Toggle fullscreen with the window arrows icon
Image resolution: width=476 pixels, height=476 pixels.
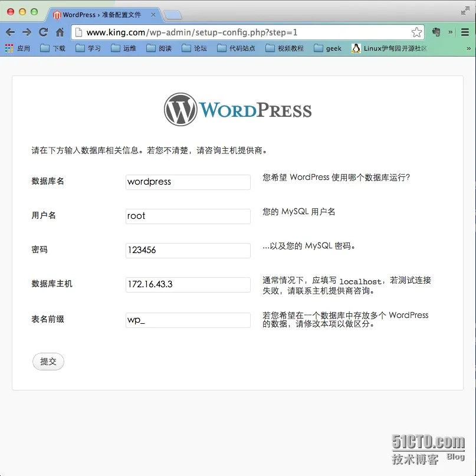point(465,11)
